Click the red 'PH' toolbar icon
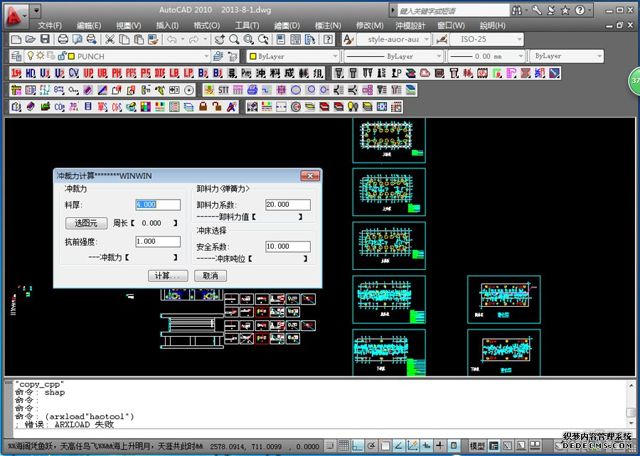The height and width of the screenshot is (456, 640). click(117, 73)
